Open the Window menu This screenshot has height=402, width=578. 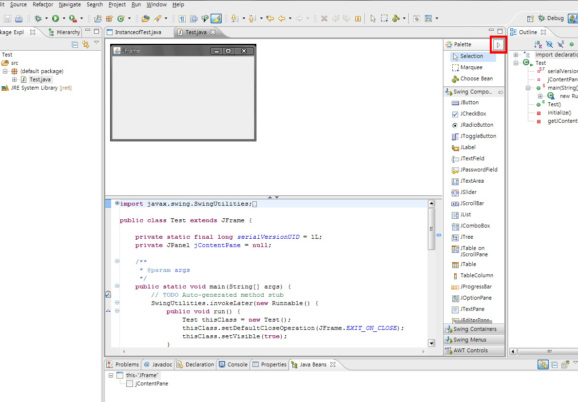click(157, 4)
